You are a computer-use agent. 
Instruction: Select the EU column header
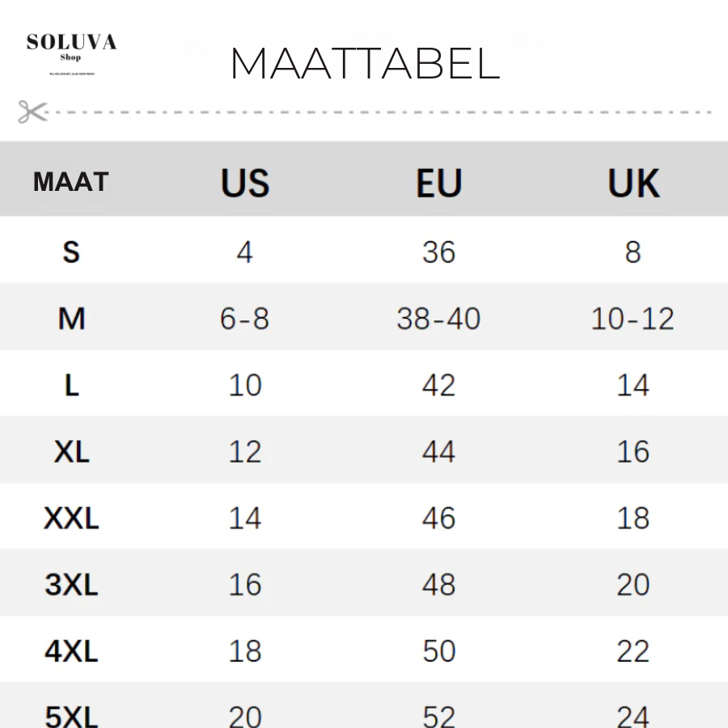coord(439,183)
